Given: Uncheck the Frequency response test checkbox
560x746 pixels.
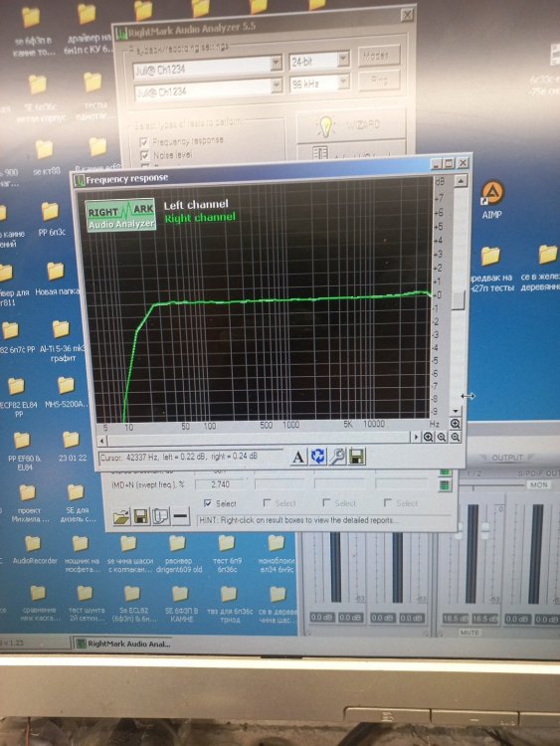Looking at the screenshot, I should pos(143,142).
